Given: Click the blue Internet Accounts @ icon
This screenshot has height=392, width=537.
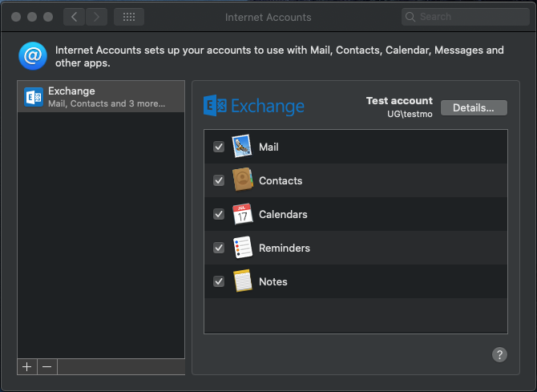Looking at the screenshot, I should (33, 57).
